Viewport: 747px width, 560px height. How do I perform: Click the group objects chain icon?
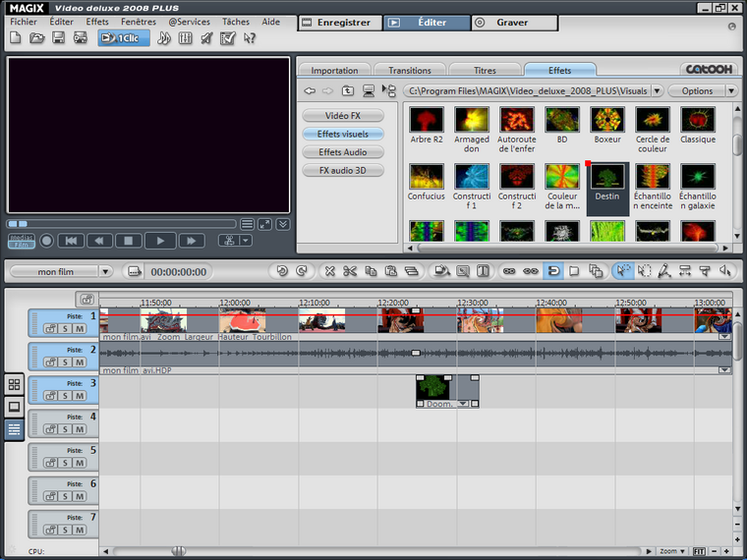509,271
